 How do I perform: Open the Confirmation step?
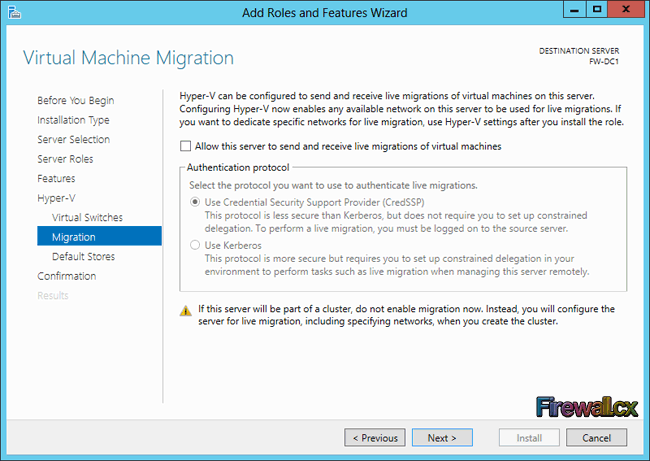tap(67, 276)
